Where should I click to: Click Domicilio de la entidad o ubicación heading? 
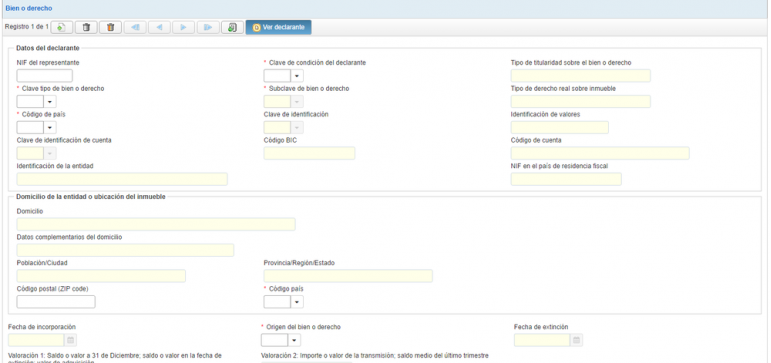[x=91, y=197]
